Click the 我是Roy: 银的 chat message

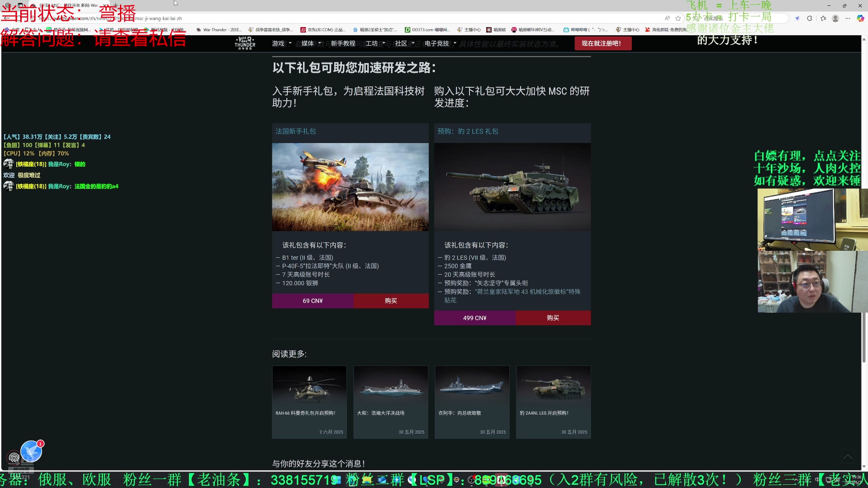(66, 164)
